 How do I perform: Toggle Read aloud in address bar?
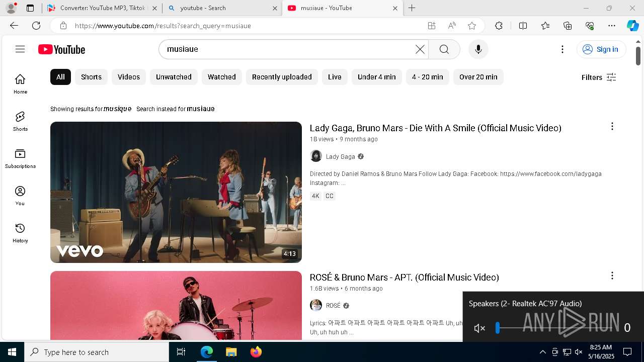pyautogui.click(x=452, y=26)
